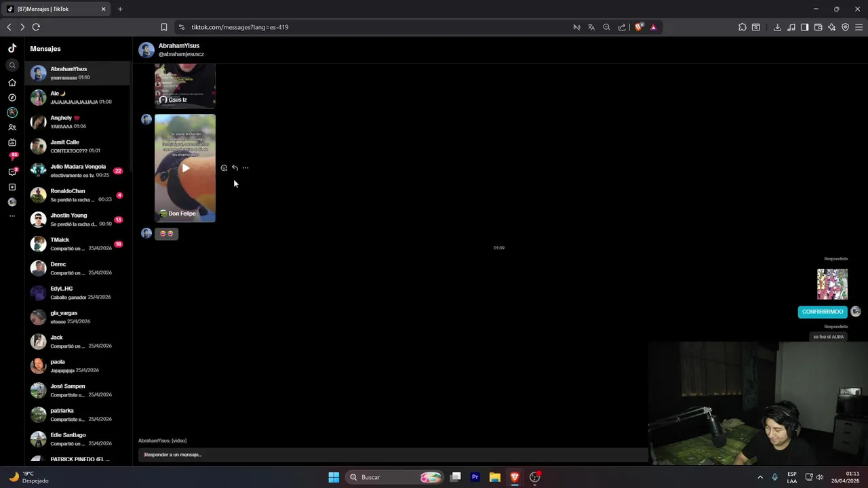Open Jamit Calle conversation
The width and height of the screenshot is (868, 488).
point(77,146)
